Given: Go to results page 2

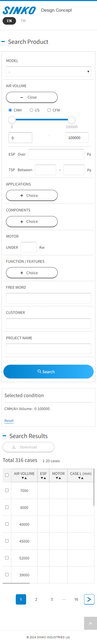Looking at the screenshot, I should [x=36, y=599].
